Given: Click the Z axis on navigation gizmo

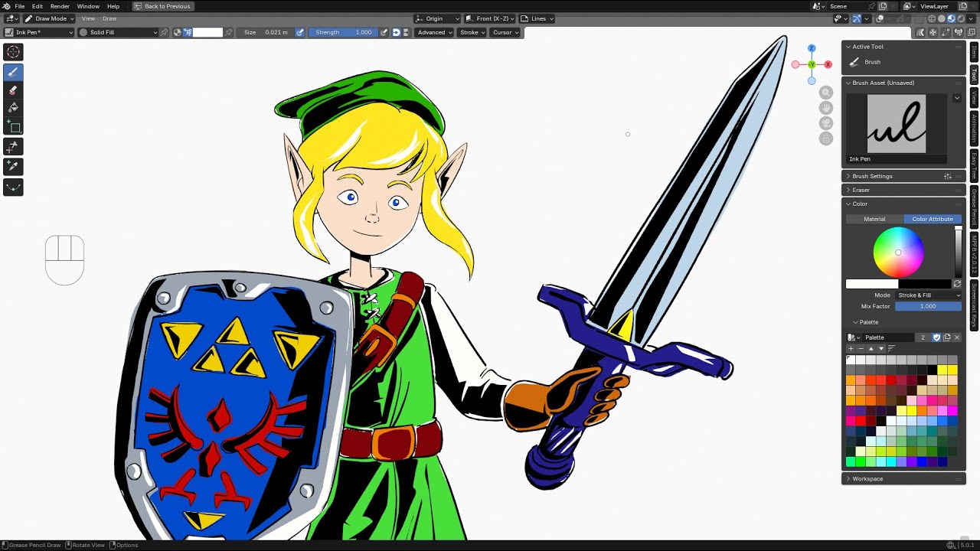Looking at the screenshot, I should coord(812,49).
